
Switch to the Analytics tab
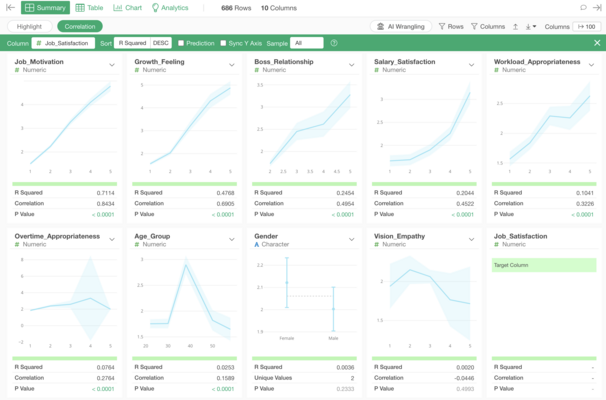[x=170, y=7]
